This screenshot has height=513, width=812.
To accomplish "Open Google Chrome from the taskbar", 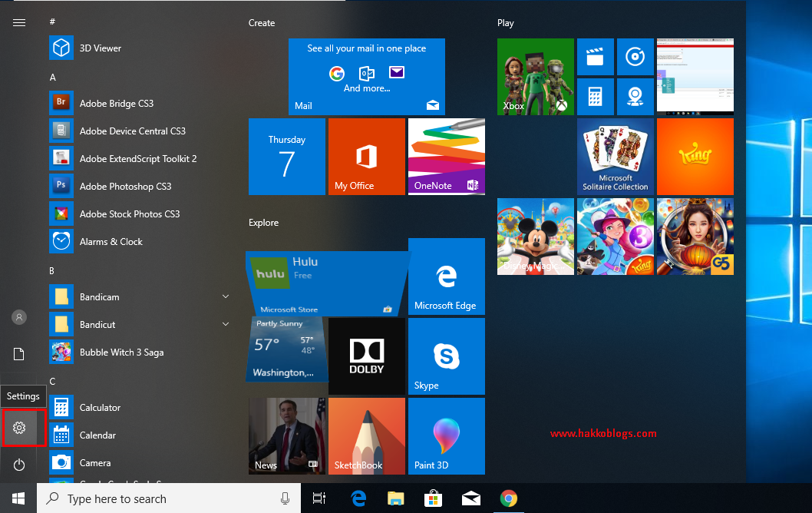I will click(x=508, y=498).
